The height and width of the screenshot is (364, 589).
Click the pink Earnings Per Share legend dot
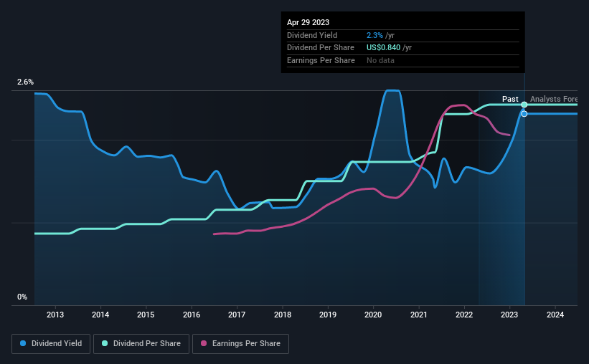pos(204,343)
